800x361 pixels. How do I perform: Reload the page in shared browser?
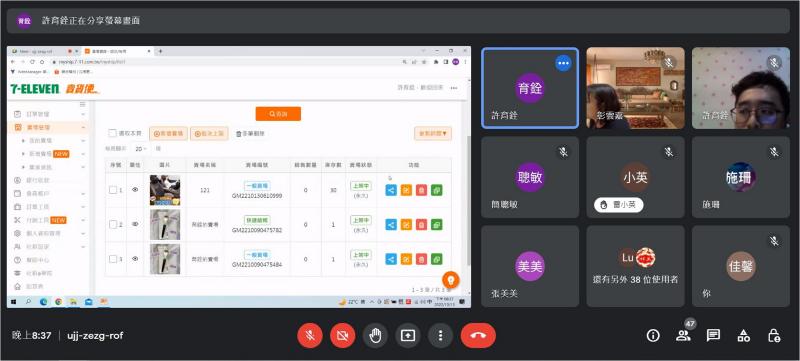pyautogui.click(x=32, y=62)
